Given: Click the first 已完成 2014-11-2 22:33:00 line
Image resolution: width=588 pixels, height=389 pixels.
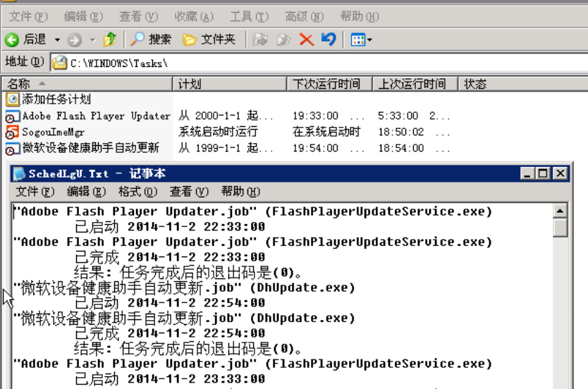Looking at the screenshot, I should click(x=170, y=257).
